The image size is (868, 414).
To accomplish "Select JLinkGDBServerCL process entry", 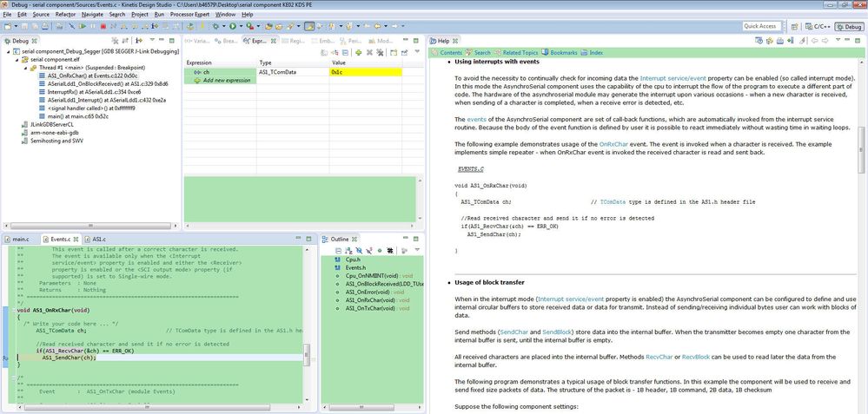I will 47,124.
